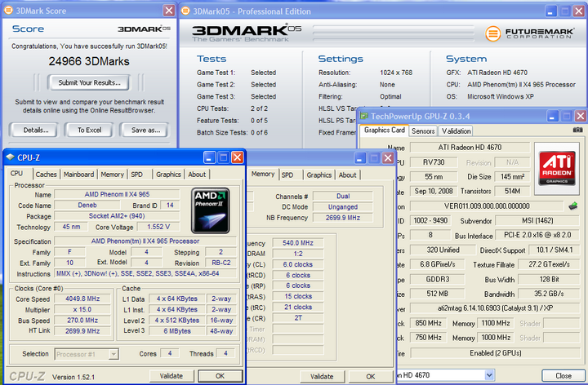Open SPD tab in rear CPU-Z window
588x385 pixels.
[287, 175]
